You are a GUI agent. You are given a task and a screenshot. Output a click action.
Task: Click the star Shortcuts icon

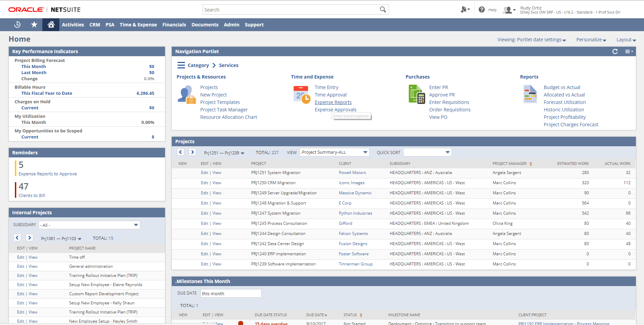[34, 24]
